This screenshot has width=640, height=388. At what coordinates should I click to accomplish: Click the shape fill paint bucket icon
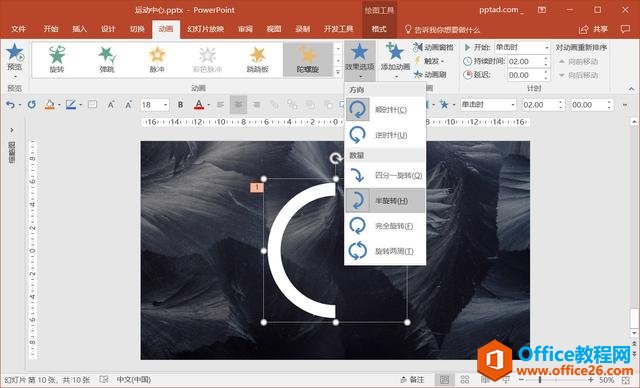point(49,105)
